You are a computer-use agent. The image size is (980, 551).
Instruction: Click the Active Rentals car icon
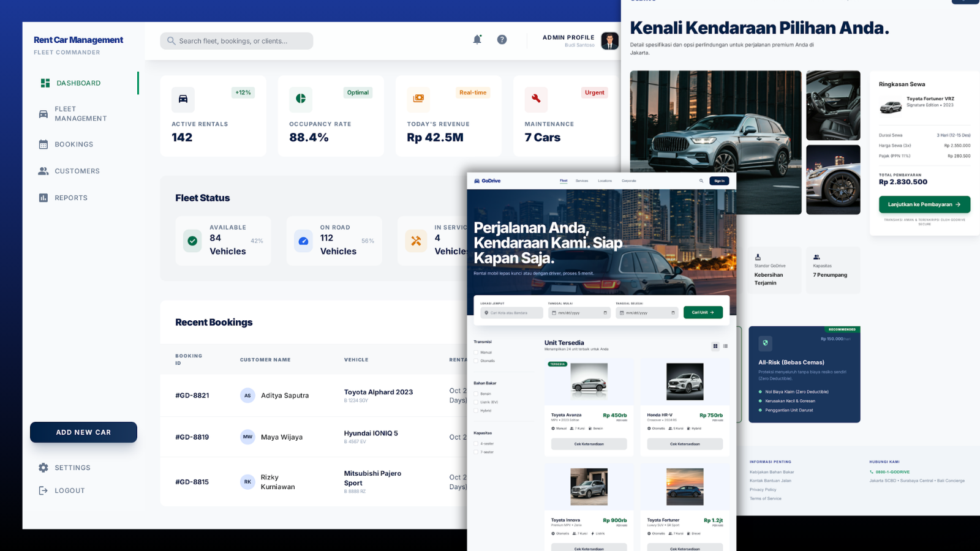[183, 99]
